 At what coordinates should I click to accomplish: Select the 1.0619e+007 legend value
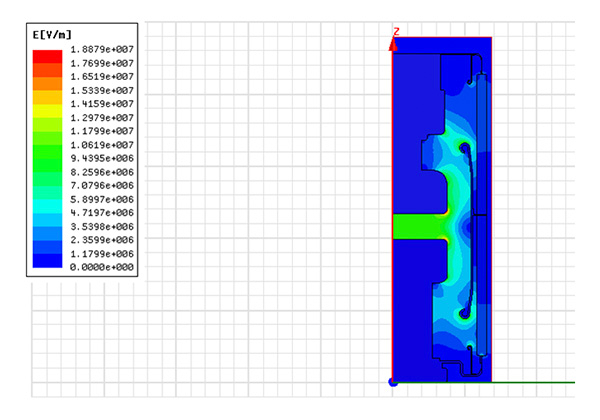point(102,145)
